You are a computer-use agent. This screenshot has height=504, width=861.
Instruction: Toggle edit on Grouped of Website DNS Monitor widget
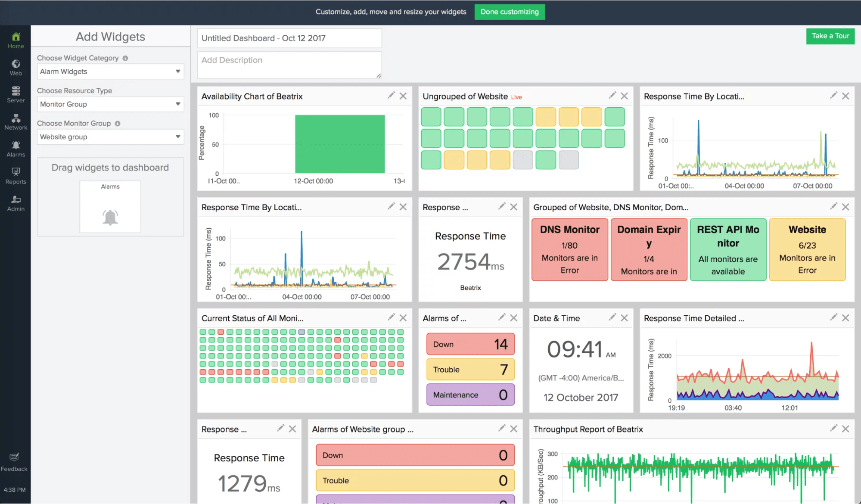point(833,207)
